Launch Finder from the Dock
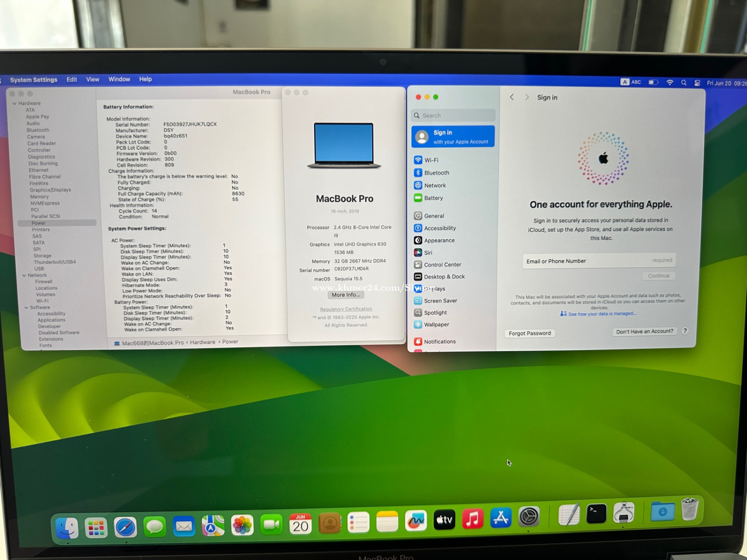The width and height of the screenshot is (747, 560). click(67, 528)
